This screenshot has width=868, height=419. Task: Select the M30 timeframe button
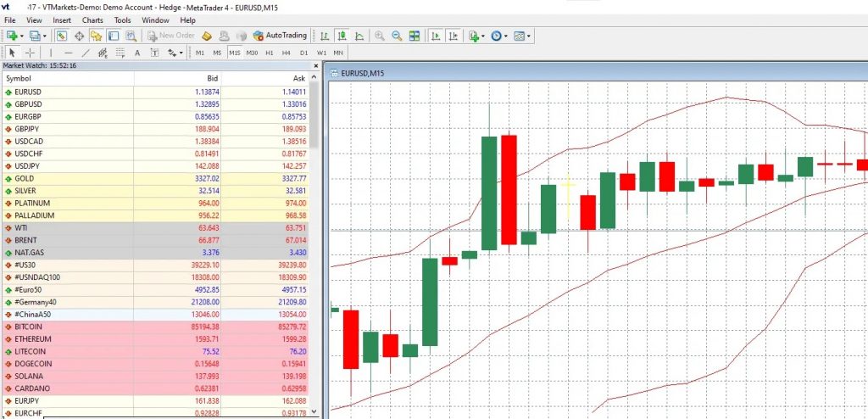(252, 53)
